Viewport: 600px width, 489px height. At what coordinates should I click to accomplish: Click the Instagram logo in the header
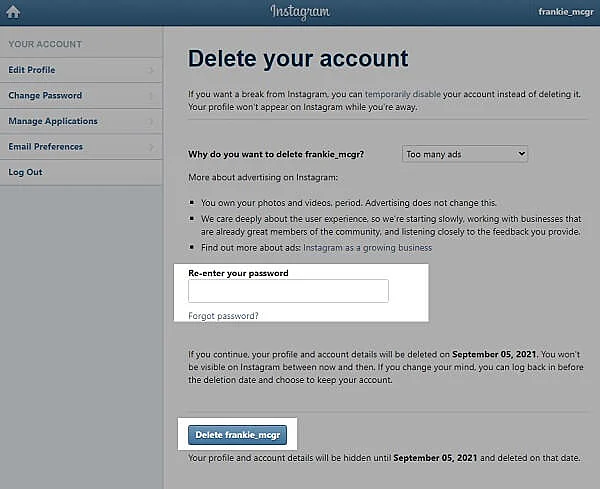(x=299, y=12)
